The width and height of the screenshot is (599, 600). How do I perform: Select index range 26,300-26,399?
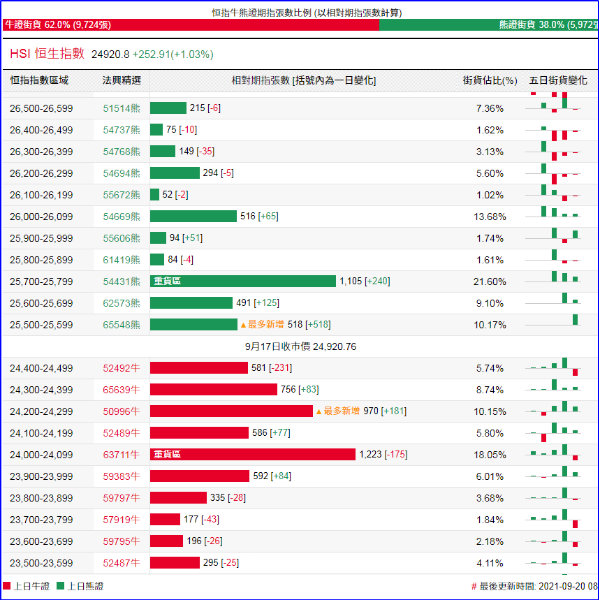coord(41,152)
